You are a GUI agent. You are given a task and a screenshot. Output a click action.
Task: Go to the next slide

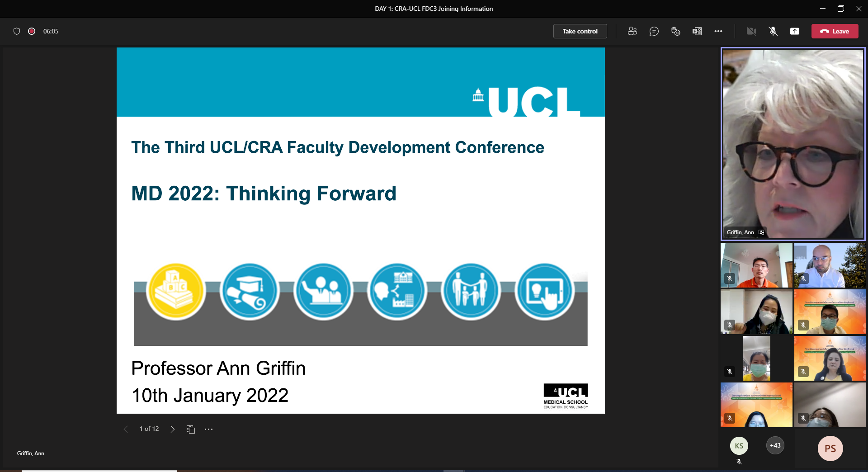point(172,429)
